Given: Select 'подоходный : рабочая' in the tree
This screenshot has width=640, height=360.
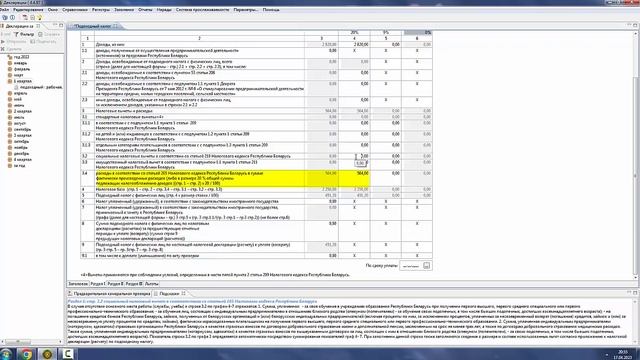Looking at the screenshot, I should (x=41, y=87).
